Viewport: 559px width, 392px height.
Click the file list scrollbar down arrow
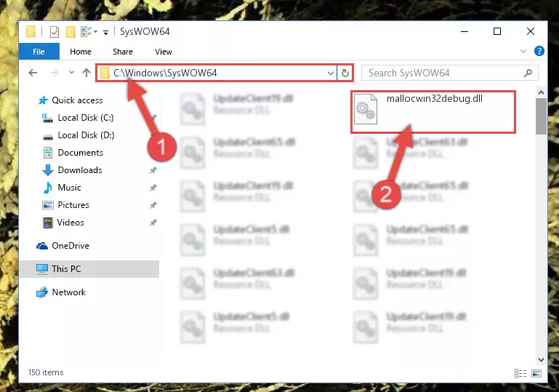(x=541, y=360)
